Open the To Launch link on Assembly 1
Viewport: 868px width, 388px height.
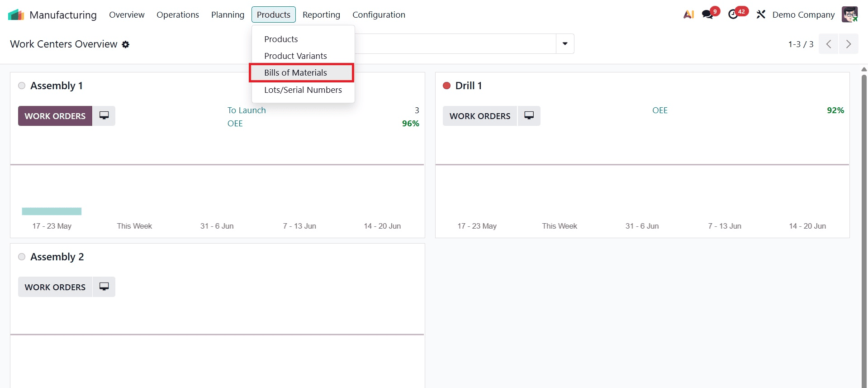click(247, 110)
